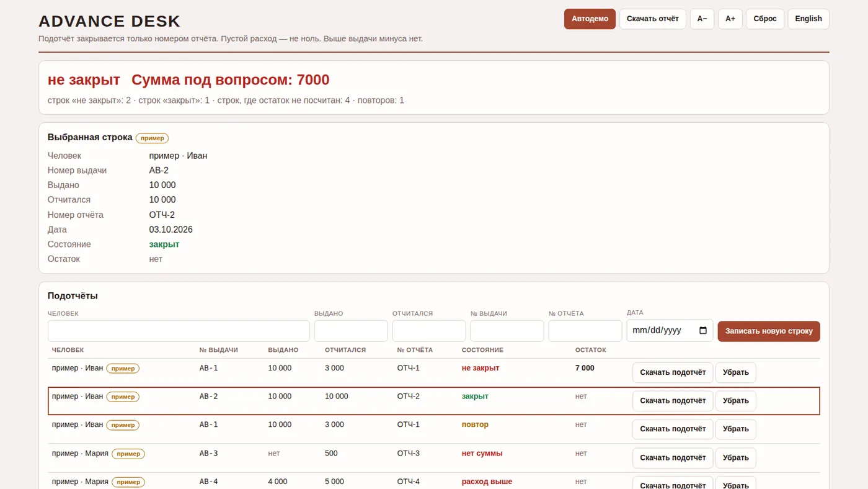This screenshot has width=868, height=489.
Task: Remove the ОТЧ-3 Мария row with Убрать
Action: [x=736, y=458]
